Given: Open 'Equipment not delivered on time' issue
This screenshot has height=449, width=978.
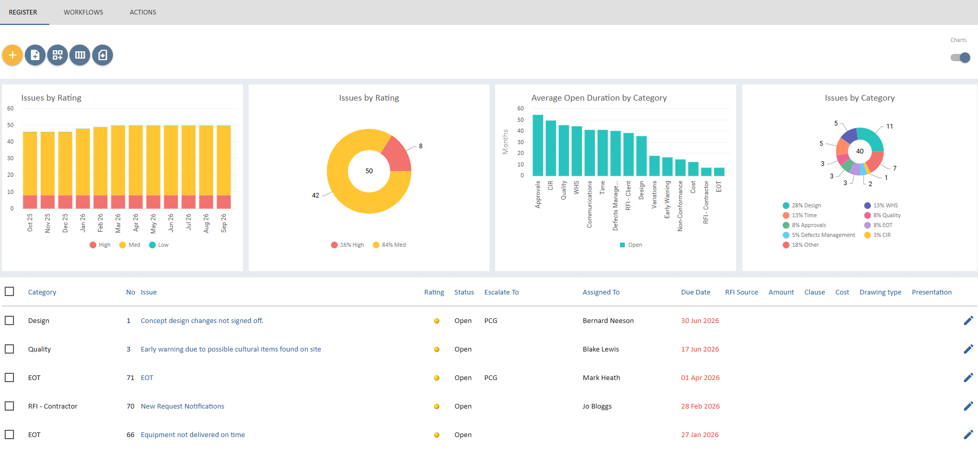Looking at the screenshot, I should [193, 435].
